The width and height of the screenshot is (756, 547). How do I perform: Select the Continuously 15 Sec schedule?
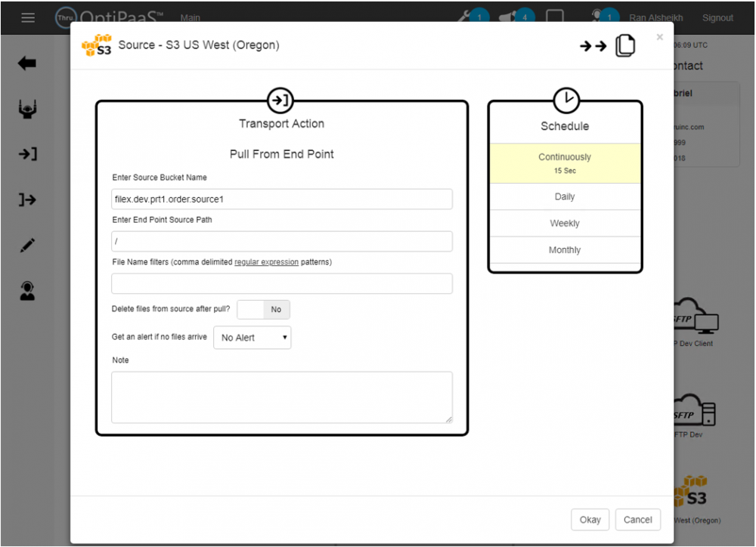coord(565,163)
